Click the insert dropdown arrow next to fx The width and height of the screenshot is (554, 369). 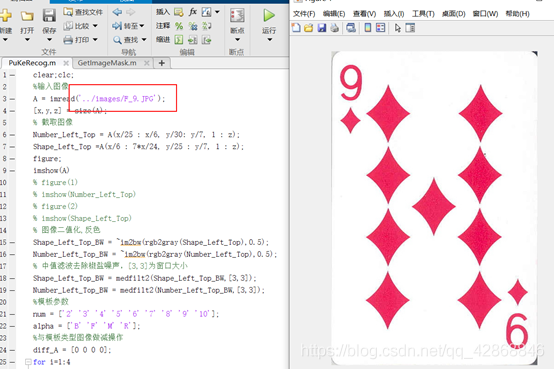217,12
